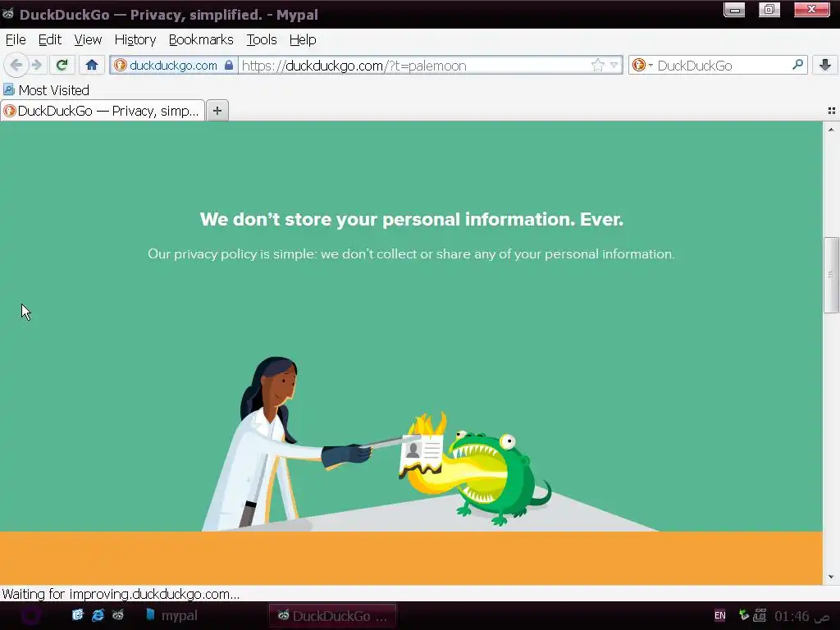Click the duckduckgo.com site identity favicon

(x=120, y=66)
